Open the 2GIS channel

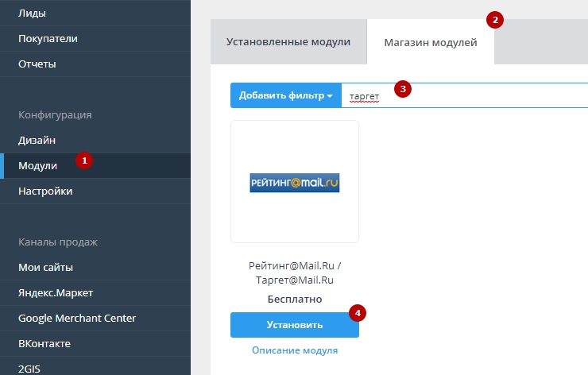tap(31, 369)
